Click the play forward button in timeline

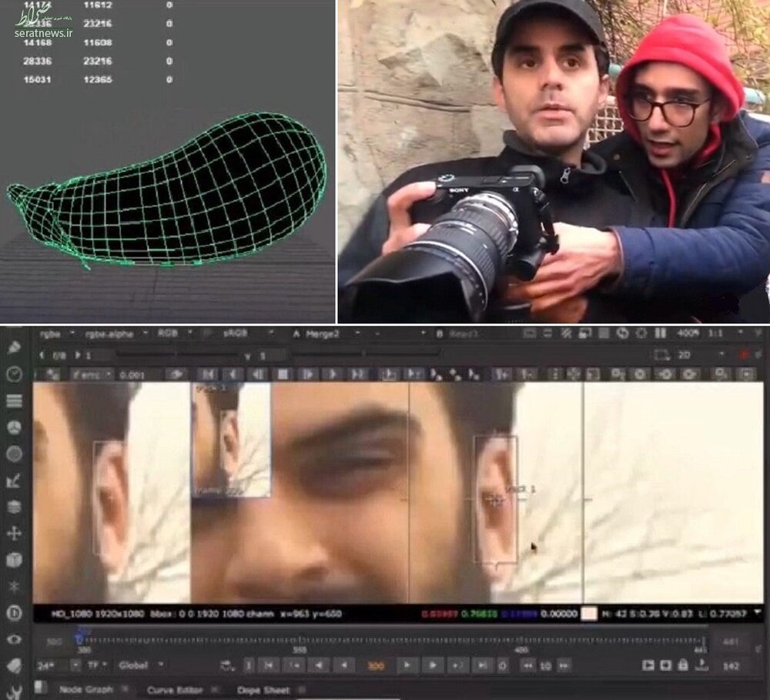[407, 665]
